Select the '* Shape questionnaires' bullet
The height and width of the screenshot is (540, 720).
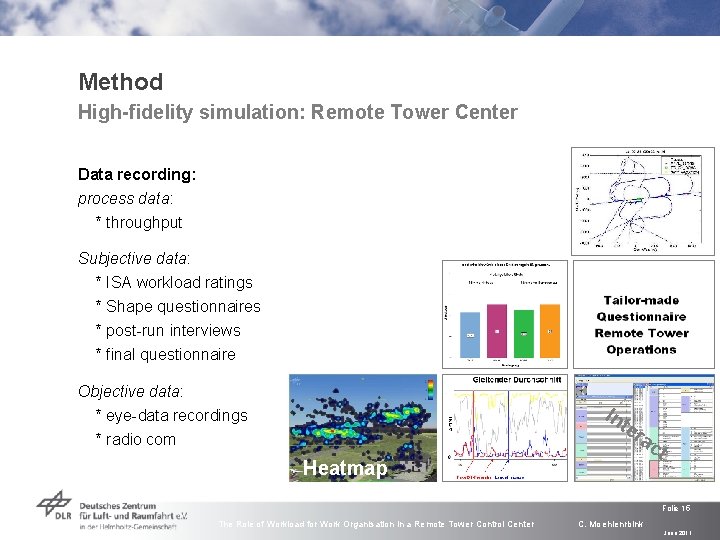click(x=178, y=306)
